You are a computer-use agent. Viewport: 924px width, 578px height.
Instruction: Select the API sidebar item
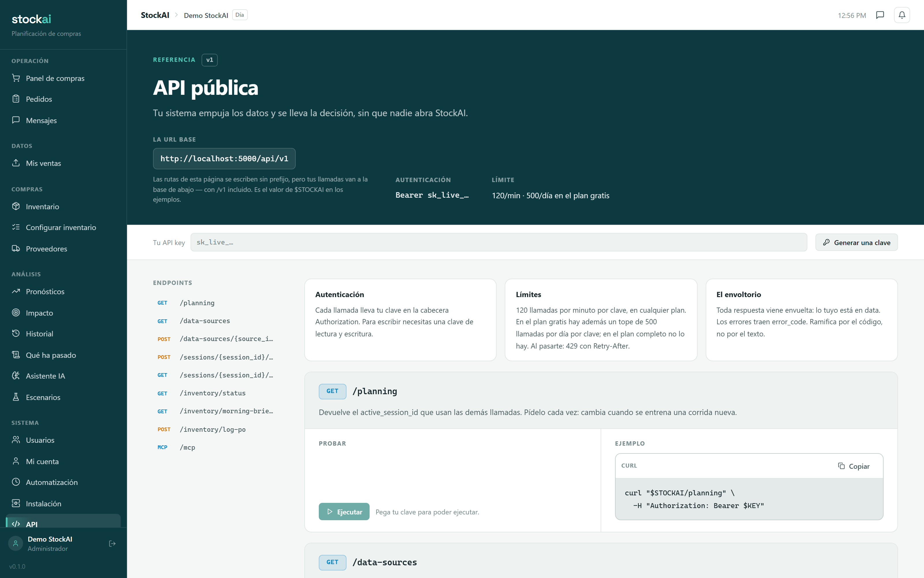[x=64, y=521]
